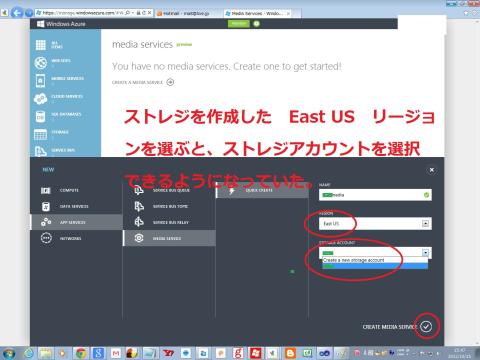
Task: Open Blogger taskbar icon
Action: [290, 353]
